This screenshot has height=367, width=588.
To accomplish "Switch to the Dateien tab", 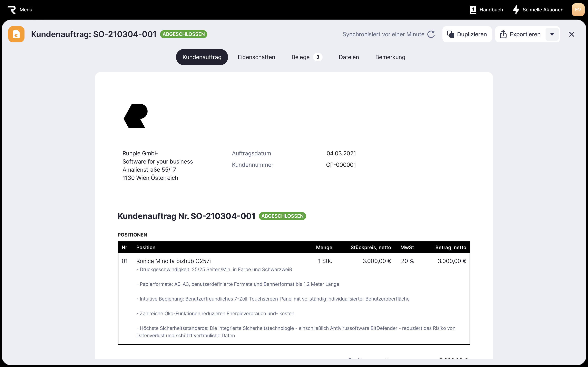I will pos(349,57).
